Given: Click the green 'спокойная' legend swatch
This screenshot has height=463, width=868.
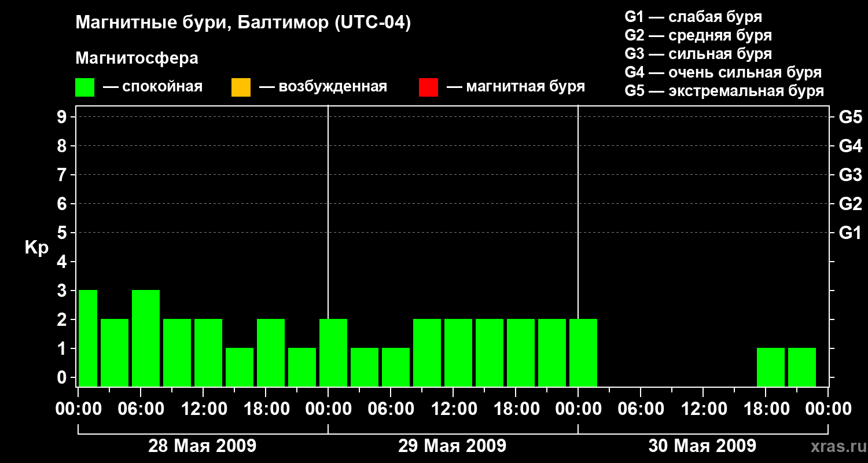Looking at the screenshot, I should (x=85, y=87).
